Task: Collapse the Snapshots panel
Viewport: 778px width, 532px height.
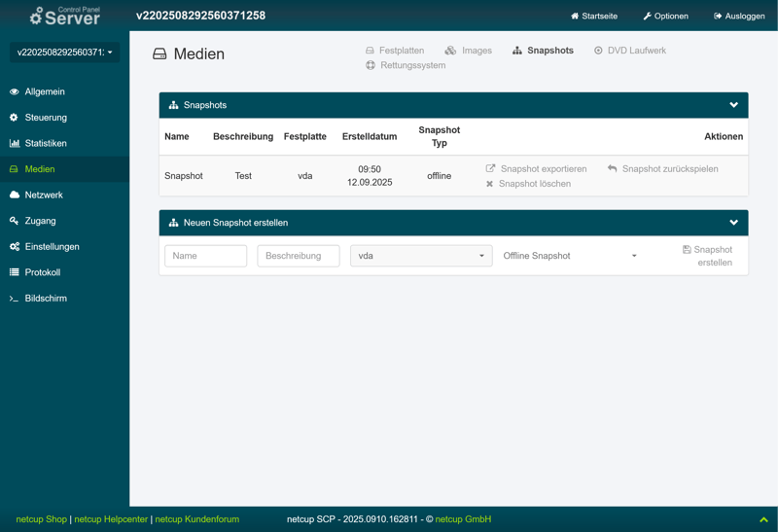Action: point(733,105)
